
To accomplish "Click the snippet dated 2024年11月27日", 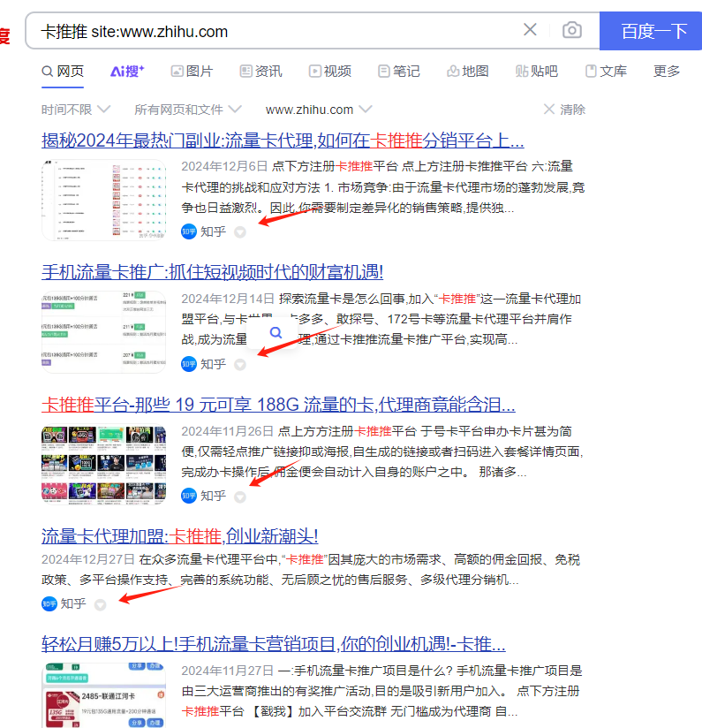I will [x=381, y=691].
